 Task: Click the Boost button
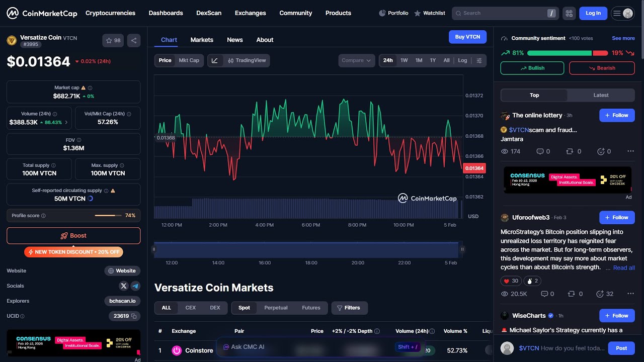coord(73,236)
